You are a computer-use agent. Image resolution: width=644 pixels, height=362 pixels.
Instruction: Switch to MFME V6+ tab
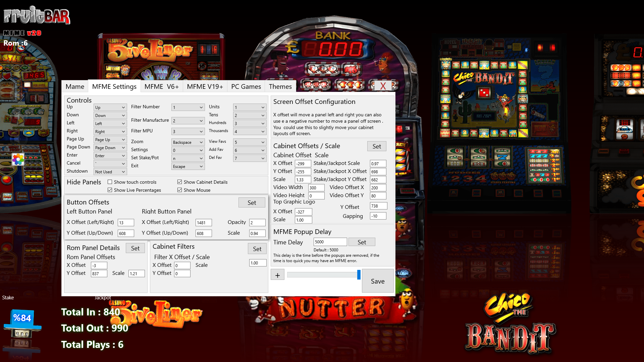[x=162, y=86]
